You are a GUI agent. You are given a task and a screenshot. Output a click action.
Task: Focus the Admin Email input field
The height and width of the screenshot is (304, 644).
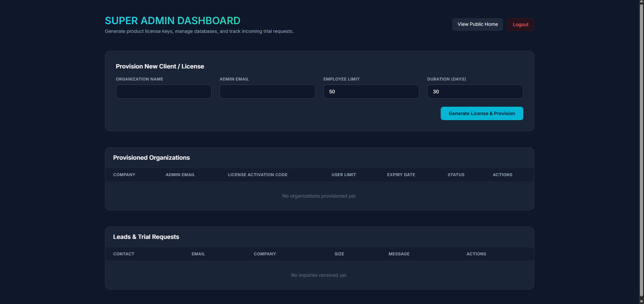pos(268,92)
